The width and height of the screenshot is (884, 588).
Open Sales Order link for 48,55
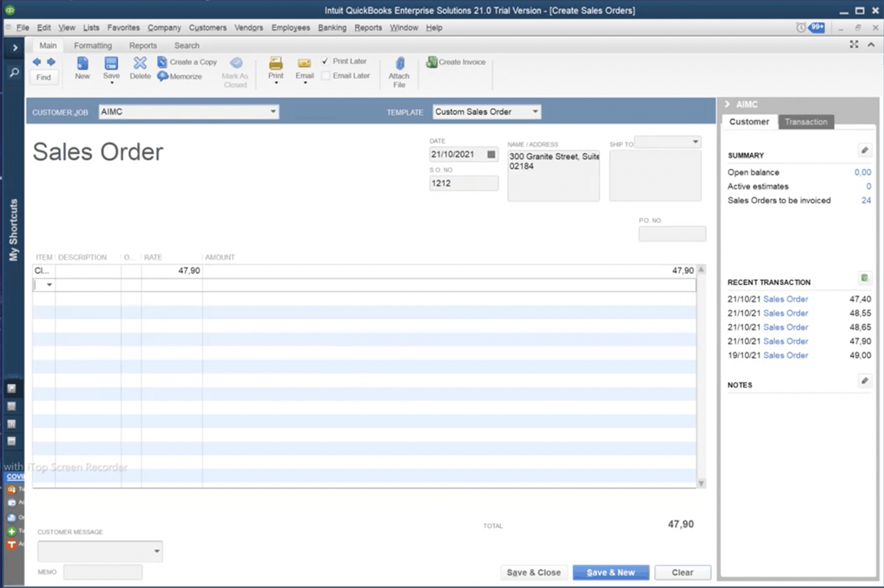tap(785, 313)
